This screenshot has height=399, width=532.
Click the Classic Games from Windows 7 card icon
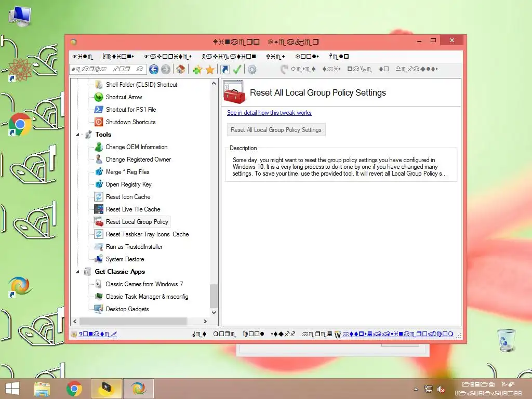click(x=98, y=284)
